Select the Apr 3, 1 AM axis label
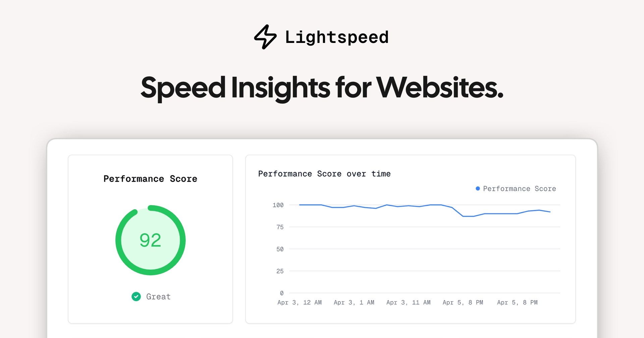The width and height of the screenshot is (644, 338). [x=354, y=302]
